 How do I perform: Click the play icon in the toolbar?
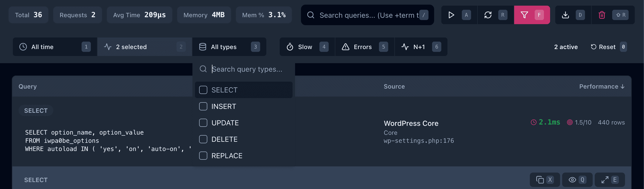(451, 15)
